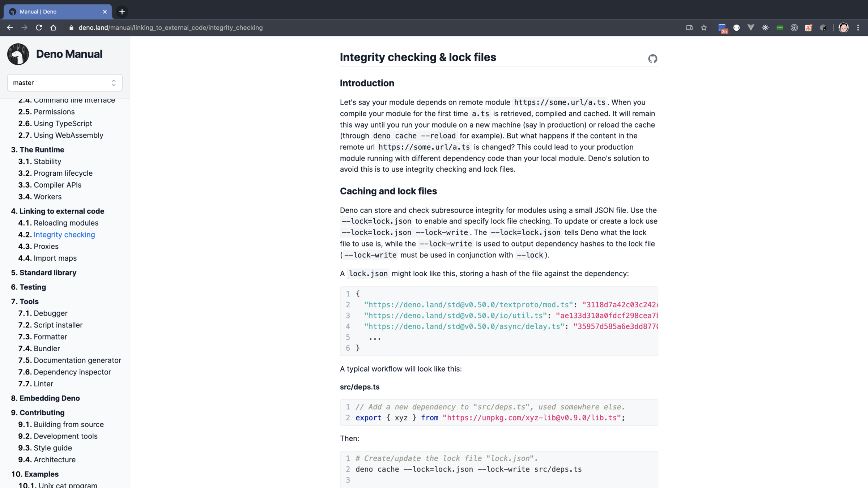The width and height of the screenshot is (868, 488).
Task: Go to the browser home icon
Action: pyautogui.click(x=54, y=28)
